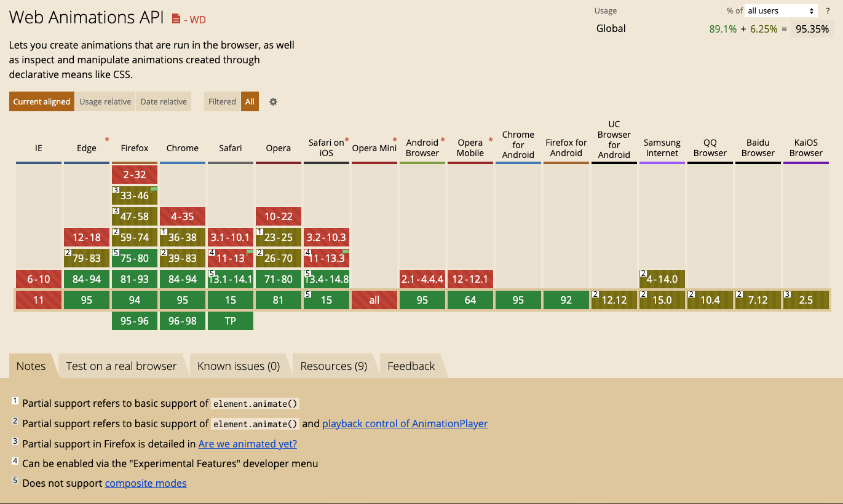Select QQ Browser 10.4 cell
The height and width of the screenshot is (504, 843).
[x=710, y=300]
